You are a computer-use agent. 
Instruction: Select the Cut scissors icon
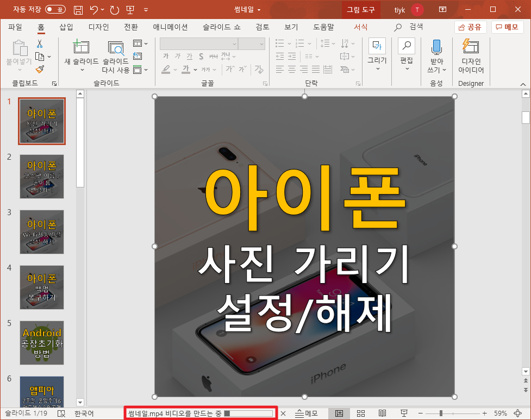coord(40,43)
